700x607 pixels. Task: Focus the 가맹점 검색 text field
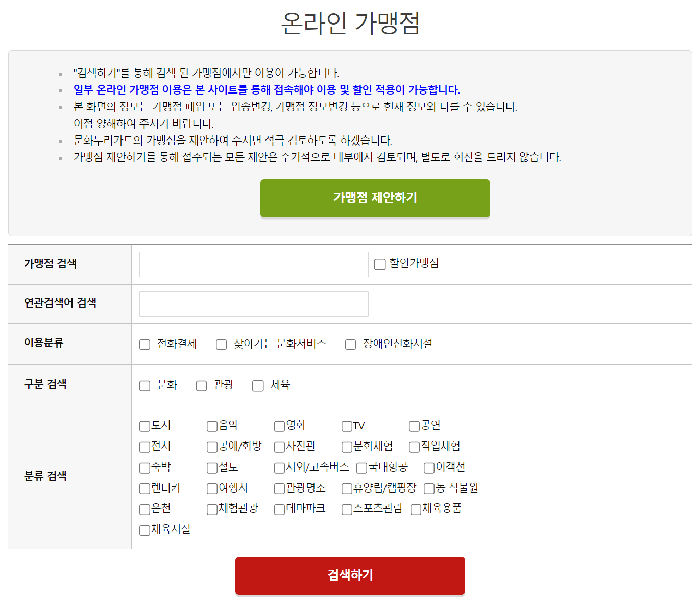(254, 265)
